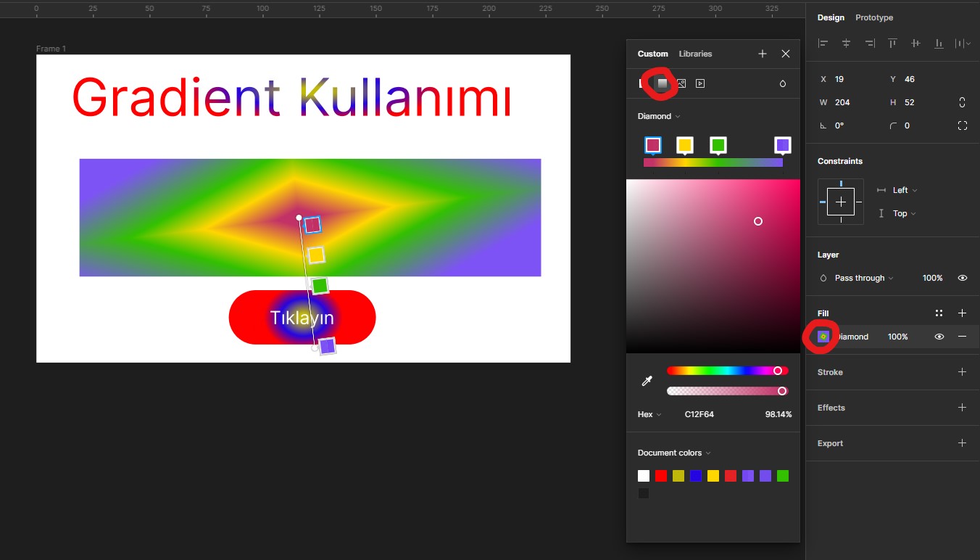This screenshot has width=980, height=560.
Task: Add a new Stroke
Action: pos(962,372)
